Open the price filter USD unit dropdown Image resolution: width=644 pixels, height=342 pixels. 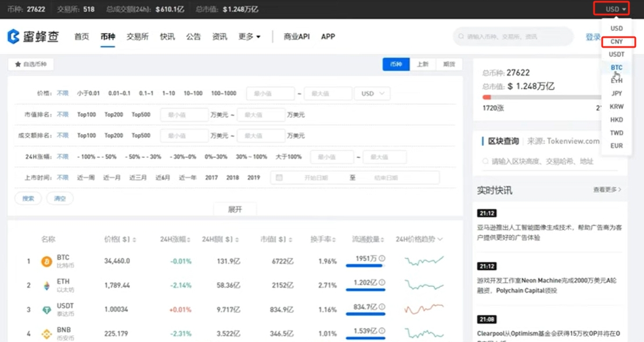[372, 93]
